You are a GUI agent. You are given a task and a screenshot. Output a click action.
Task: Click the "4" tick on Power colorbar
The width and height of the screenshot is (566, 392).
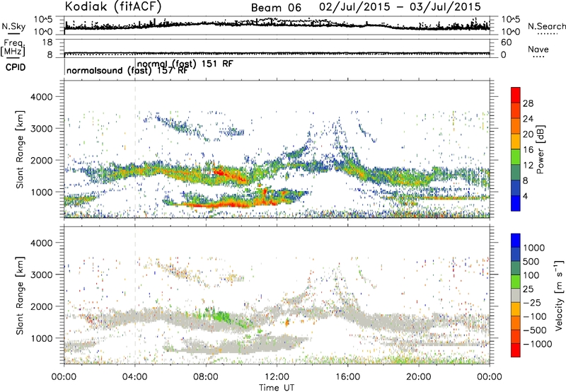[526, 196]
